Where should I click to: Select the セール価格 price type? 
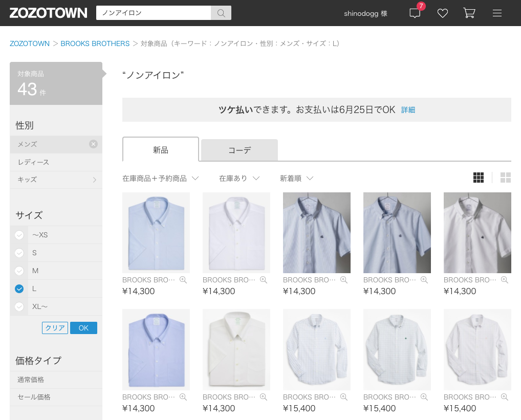point(56,397)
